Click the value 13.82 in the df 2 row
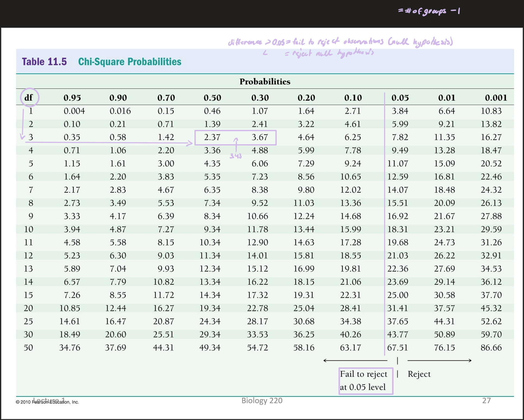Image resolution: width=524 pixels, height=420 pixels. click(491, 124)
